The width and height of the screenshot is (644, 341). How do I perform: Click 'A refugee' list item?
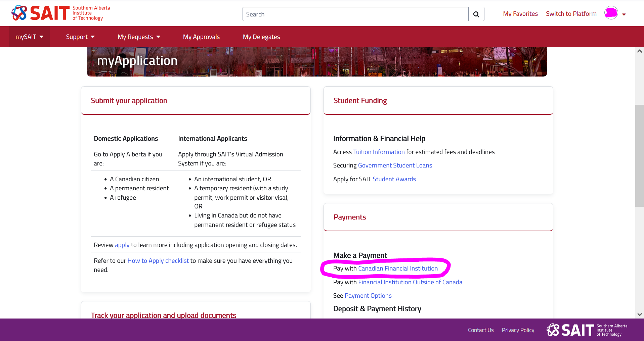click(x=123, y=198)
